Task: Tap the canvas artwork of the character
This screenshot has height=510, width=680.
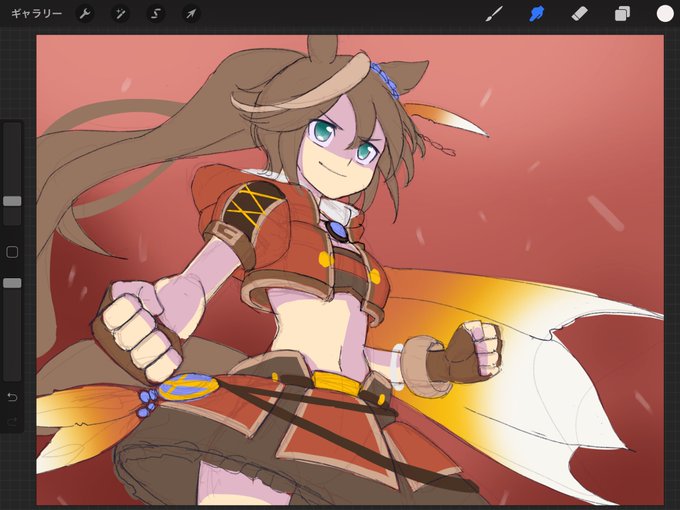Action: pyautogui.click(x=350, y=270)
